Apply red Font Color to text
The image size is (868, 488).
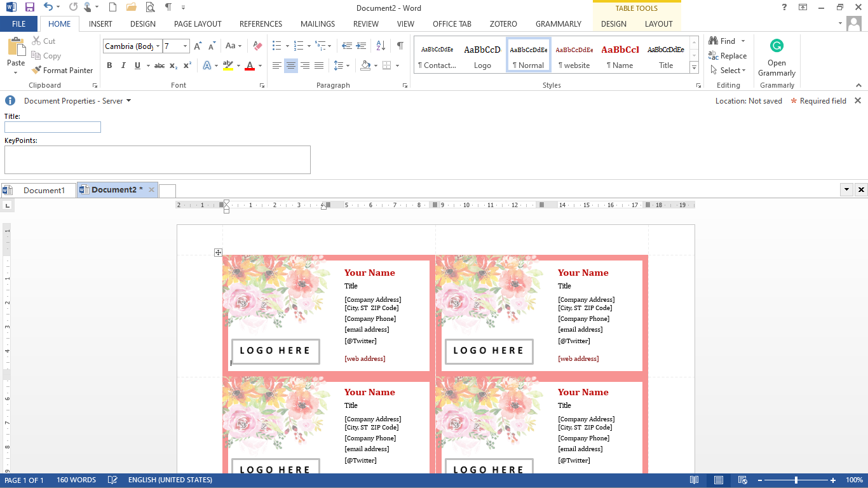click(x=250, y=65)
